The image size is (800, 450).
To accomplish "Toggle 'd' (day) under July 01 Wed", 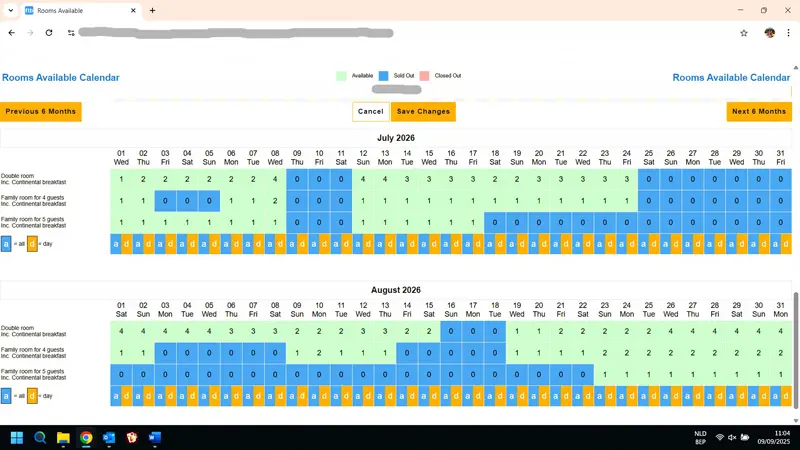I will pos(127,244).
